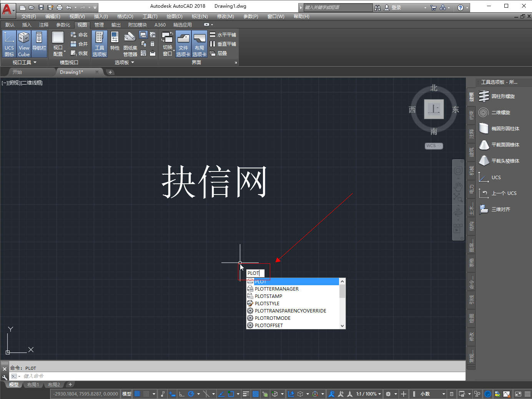Click the 合并 join viewports button
Viewport: 532px width, 399px height.
click(79, 44)
